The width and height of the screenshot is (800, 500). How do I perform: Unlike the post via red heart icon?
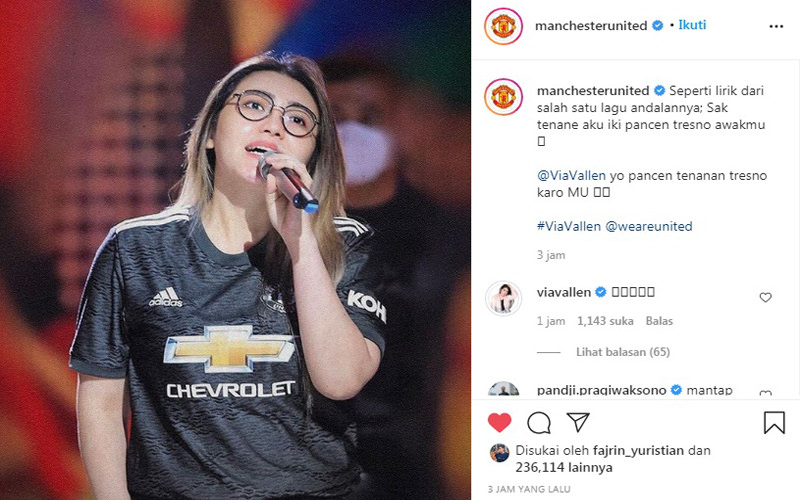(499, 422)
